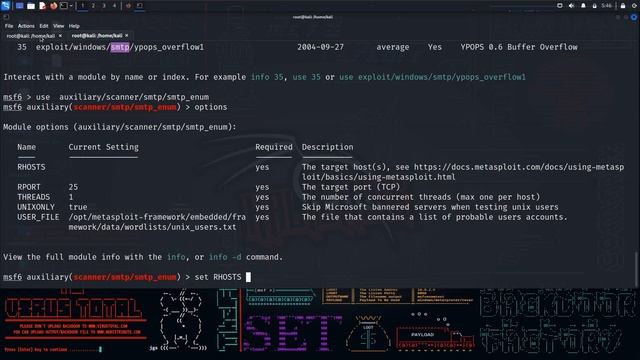Click 'exploit/windows/smtp/ypops_overflow1' module path in row 35
Image resolution: width=640 pixels, height=360 pixels.
[x=120, y=47]
